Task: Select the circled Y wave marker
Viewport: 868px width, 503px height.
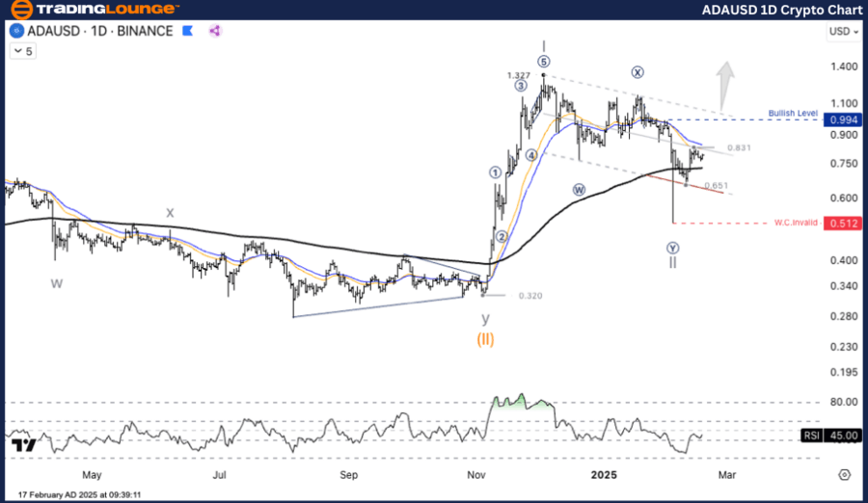Action: (672, 248)
